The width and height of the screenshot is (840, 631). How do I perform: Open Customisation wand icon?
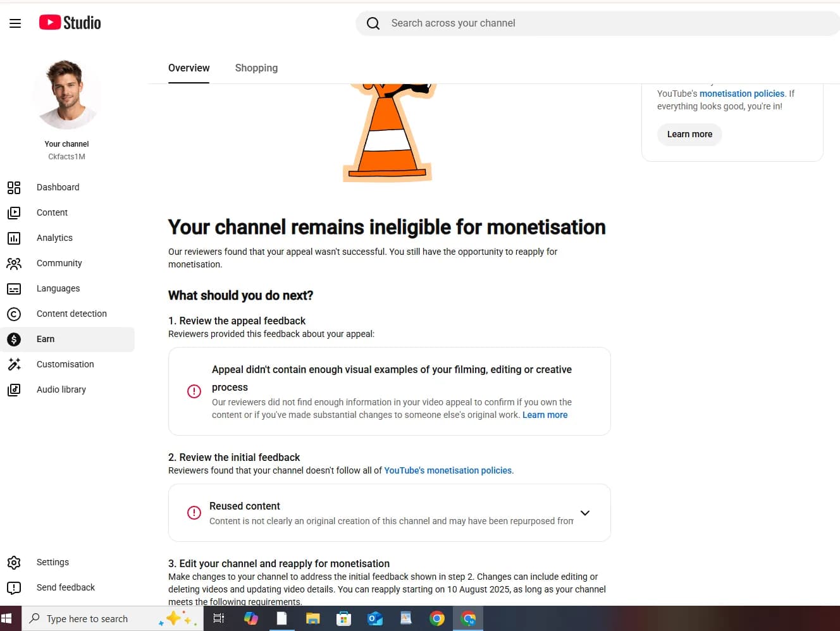(14, 364)
